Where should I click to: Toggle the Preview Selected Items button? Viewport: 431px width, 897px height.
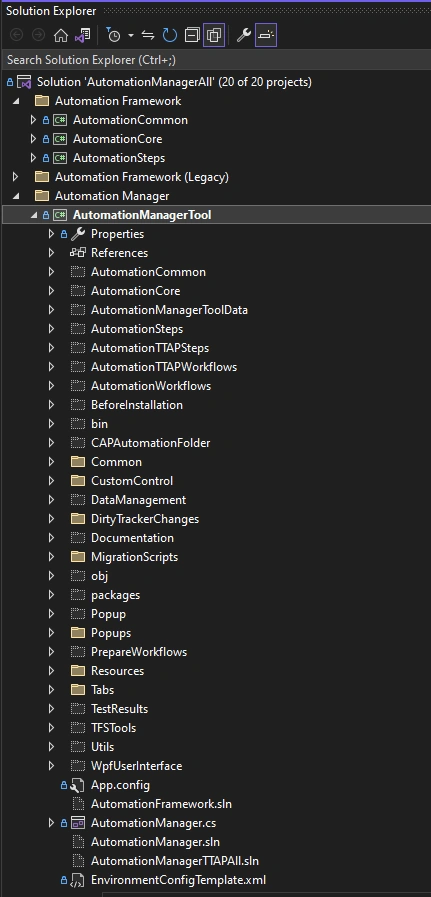tap(266, 35)
